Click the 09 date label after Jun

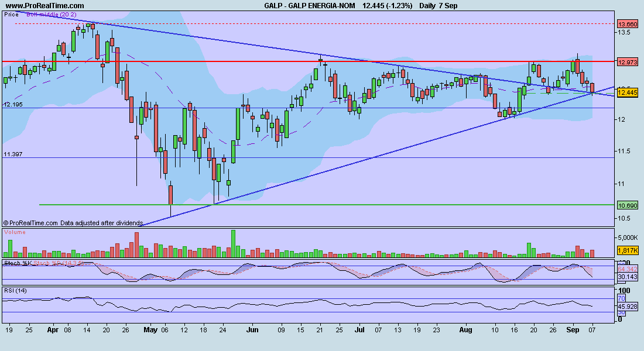[x=282, y=330]
